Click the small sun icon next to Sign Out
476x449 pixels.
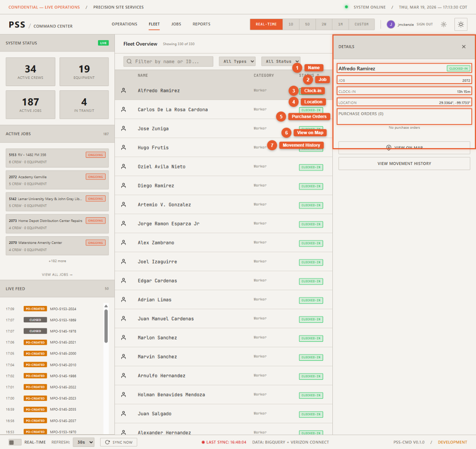tap(443, 24)
